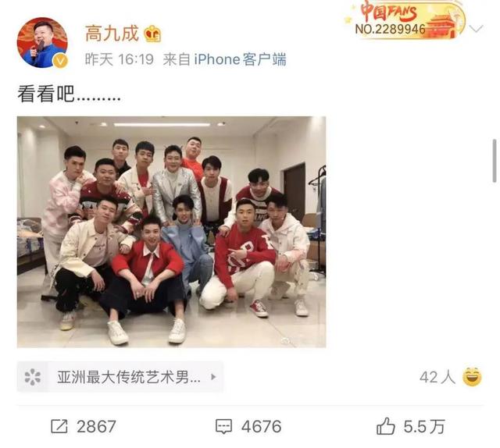Click the yellow verified V badge
The width and height of the screenshot is (500, 448).
pos(61,61)
